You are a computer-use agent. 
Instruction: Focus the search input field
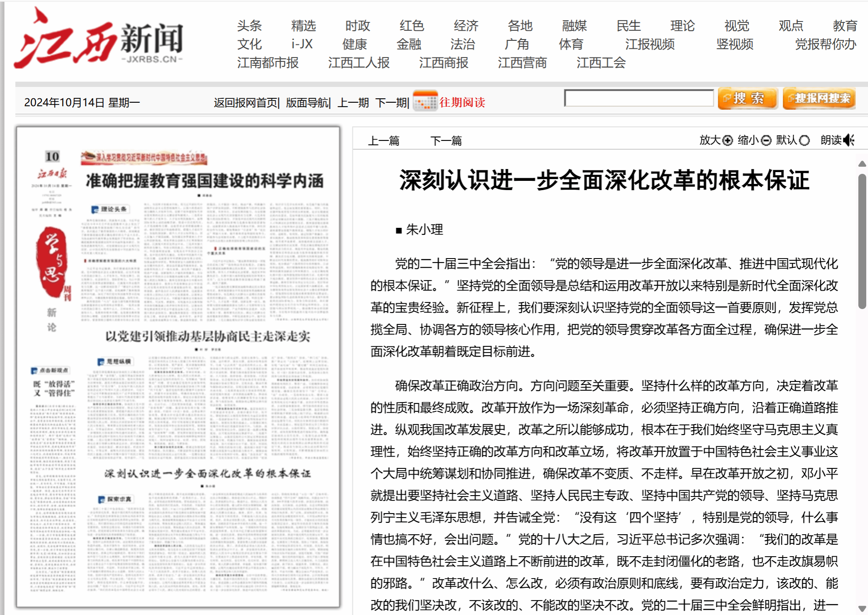(639, 98)
